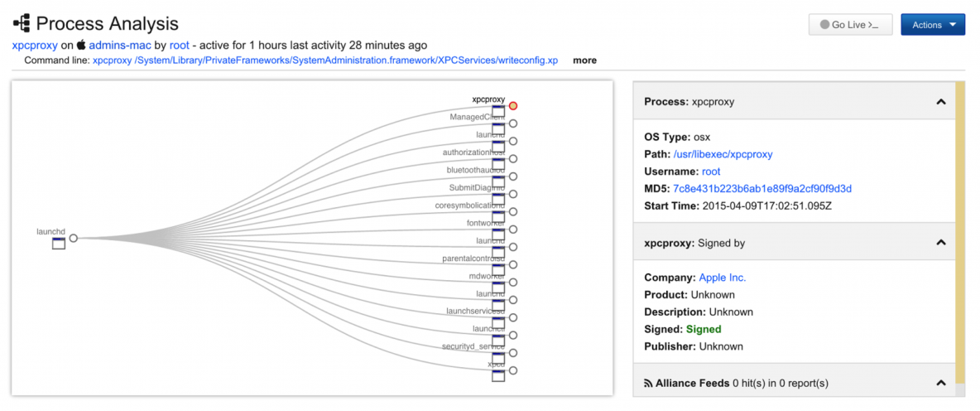Open the SubmitDiagInfo process node
The width and height of the screenshot is (980, 411).
pos(498,199)
